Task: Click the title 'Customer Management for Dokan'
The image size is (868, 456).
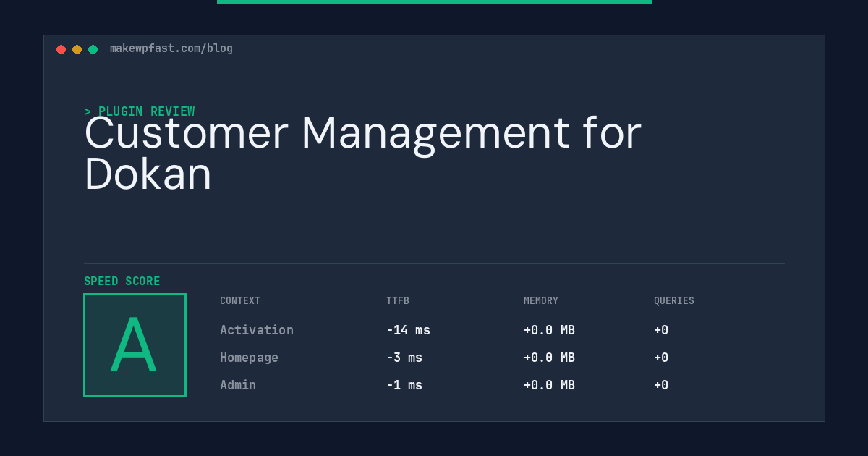Action: pos(362,153)
